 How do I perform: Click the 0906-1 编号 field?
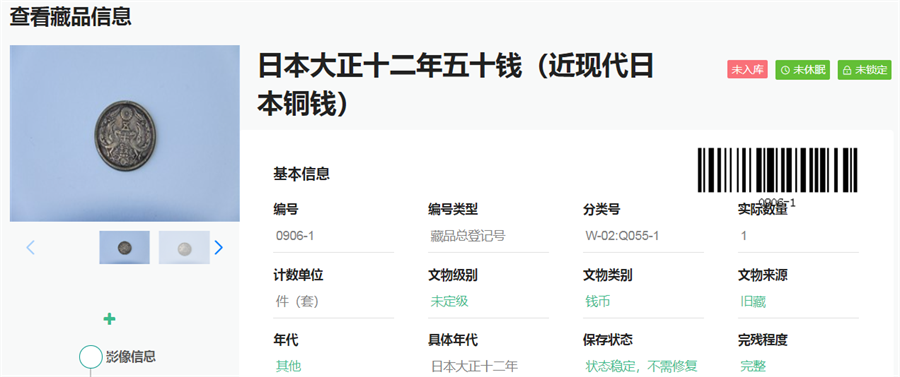tap(333, 236)
